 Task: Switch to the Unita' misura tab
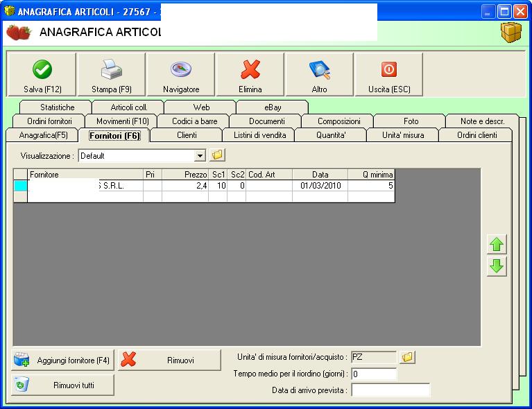pos(403,135)
